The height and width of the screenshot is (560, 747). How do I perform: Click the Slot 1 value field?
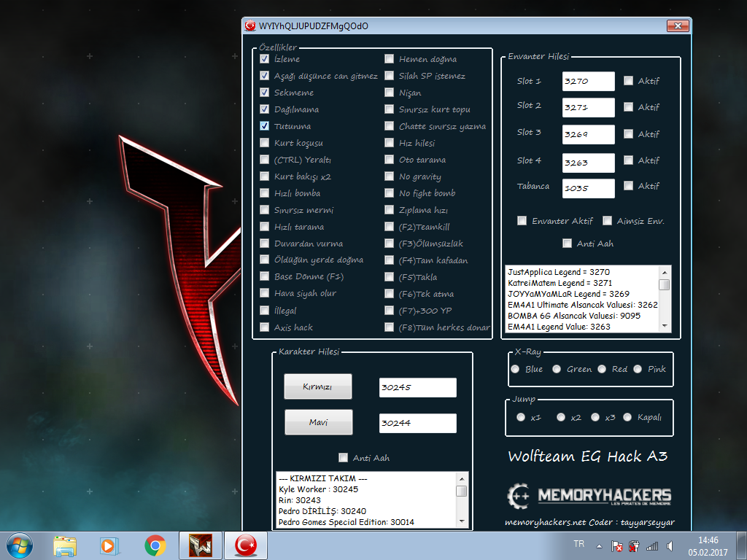tap(589, 81)
